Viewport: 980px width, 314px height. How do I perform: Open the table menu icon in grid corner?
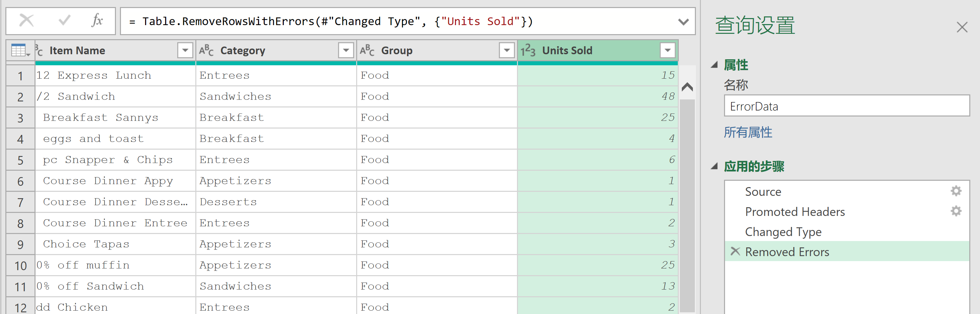20,51
